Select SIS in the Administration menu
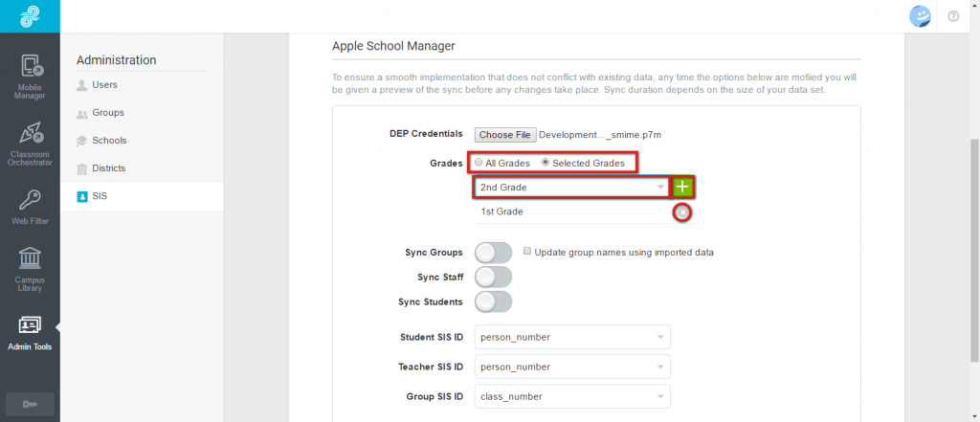Viewport: 980px width, 422px height. pos(142,196)
